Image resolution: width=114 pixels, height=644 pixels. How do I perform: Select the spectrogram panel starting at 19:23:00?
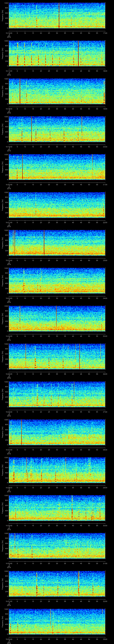[x=57, y=280]
